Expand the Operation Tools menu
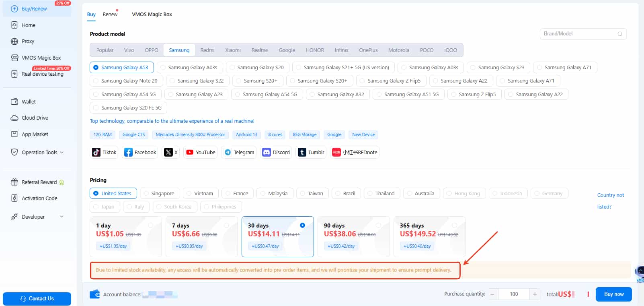The height and width of the screenshot is (306, 644). (62, 152)
